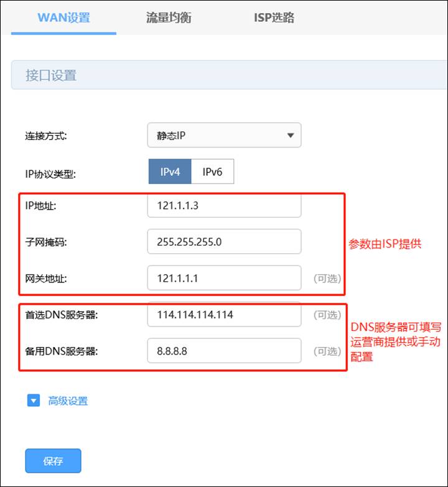Expand 高级设置 using the blue arrow icon
Image resolution: width=448 pixels, height=487 pixels.
(x=34, y=401)
